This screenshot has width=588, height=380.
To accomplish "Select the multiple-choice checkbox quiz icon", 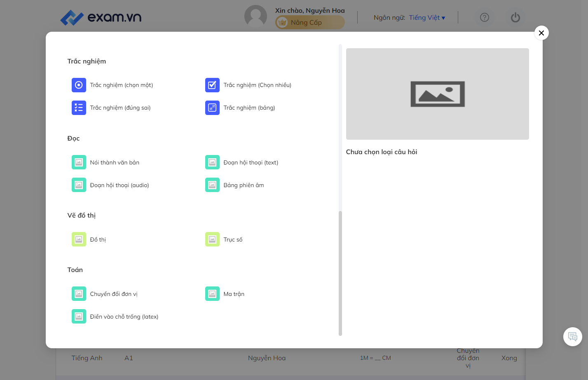I will pyautogui.click(x=212, y=85).
